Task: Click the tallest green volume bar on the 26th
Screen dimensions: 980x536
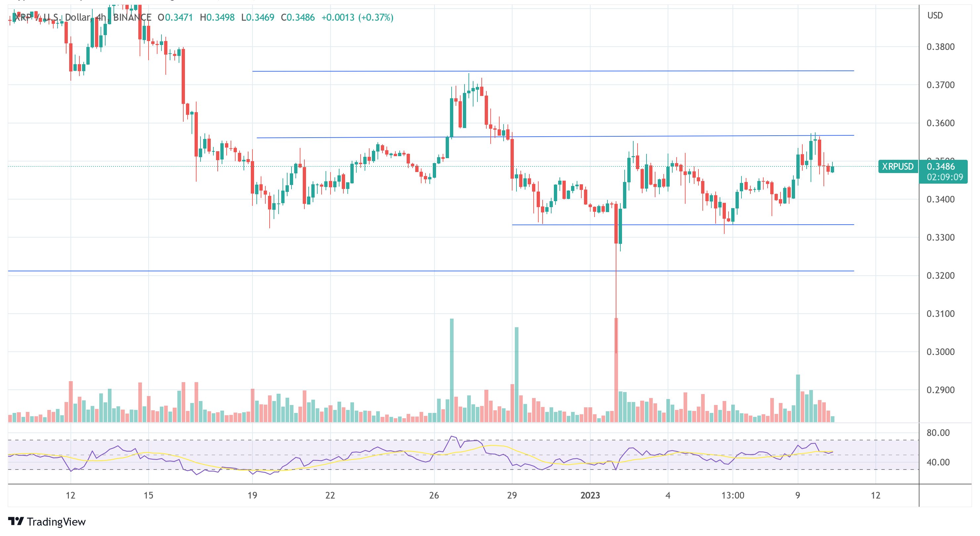Action: point(452,371)
